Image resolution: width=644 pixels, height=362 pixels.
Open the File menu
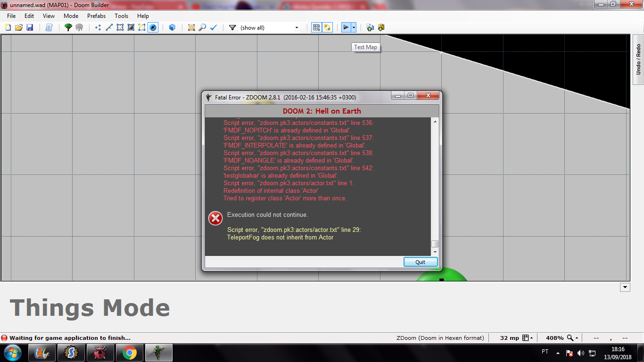tap(11, 16)
